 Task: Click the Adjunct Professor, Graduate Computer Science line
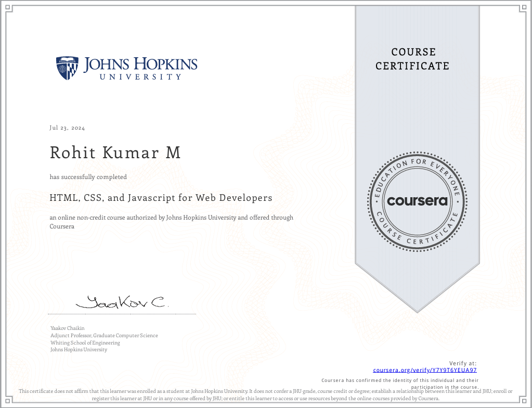[104, 335]
